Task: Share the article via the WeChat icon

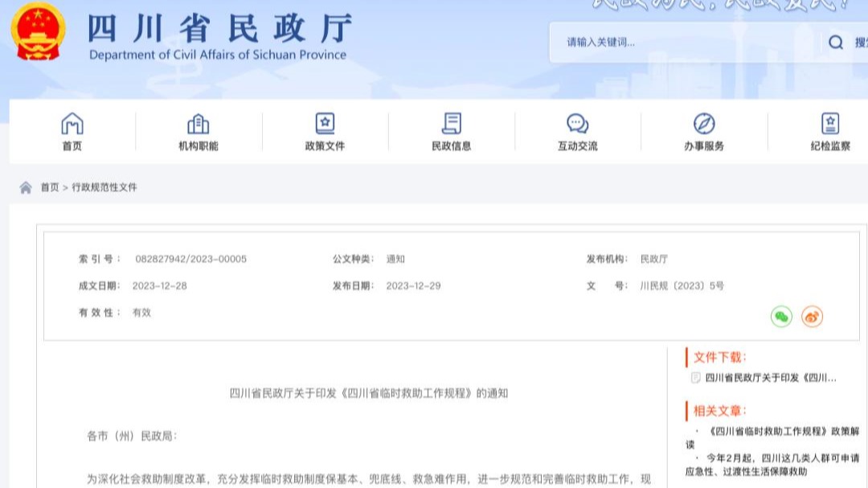Action: click(x=780, y=316)
